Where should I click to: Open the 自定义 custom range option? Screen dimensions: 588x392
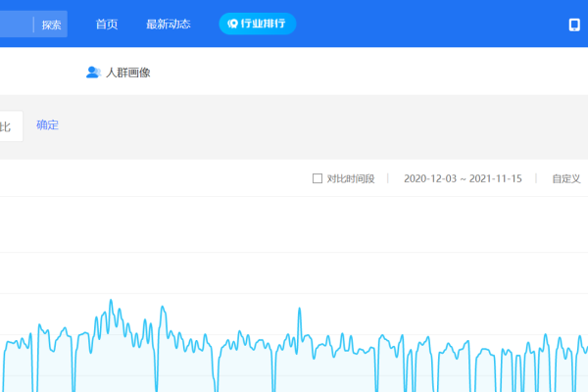click(565, 178)
